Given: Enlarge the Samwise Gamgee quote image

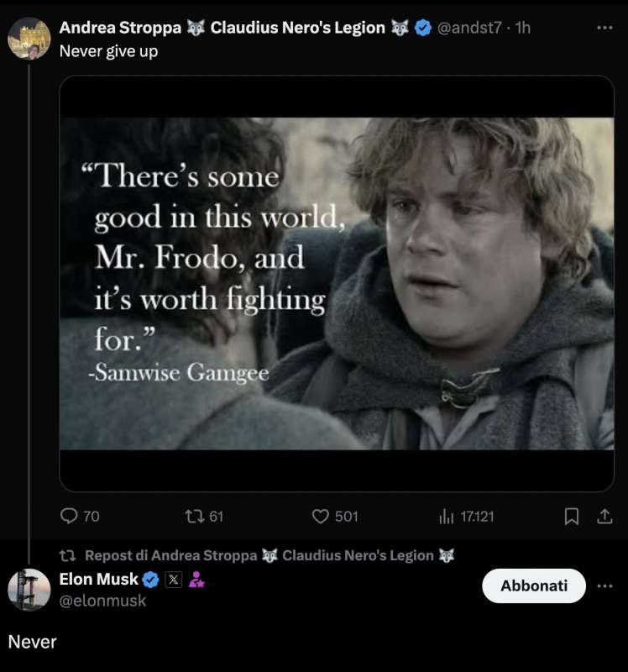Looking at the screenshot, I should [x=336, y=283].
